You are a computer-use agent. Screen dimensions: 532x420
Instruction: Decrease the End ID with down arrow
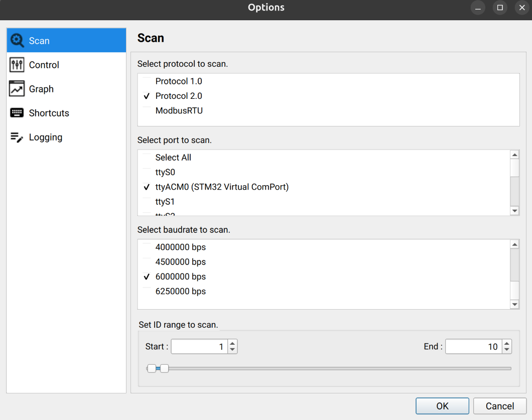507,350
